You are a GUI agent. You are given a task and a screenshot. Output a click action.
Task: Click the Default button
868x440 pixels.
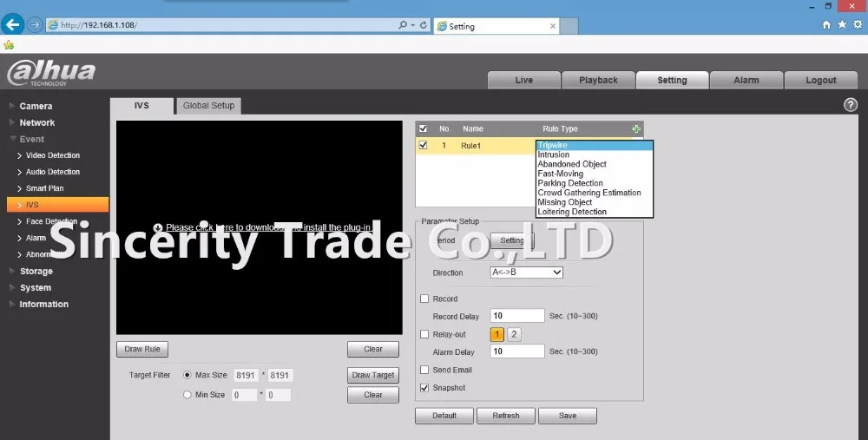coord(444,416)
